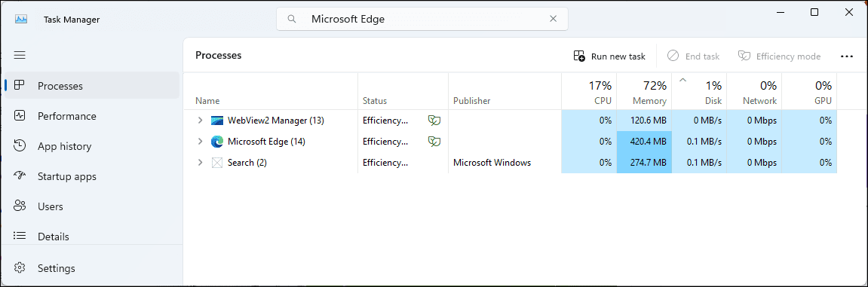Clear the Microsoft Edge search text
Viewport: 868px width, 287px height.
point(553,19)
